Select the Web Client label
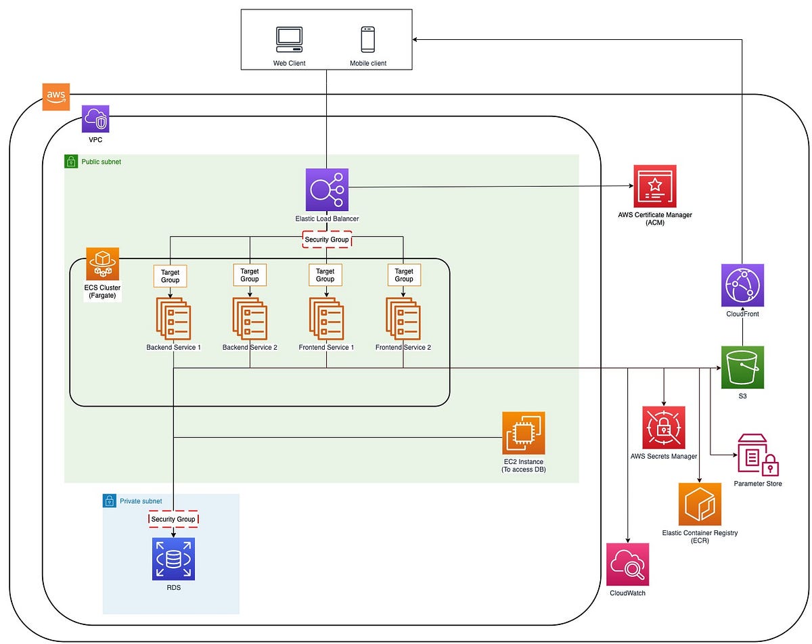This screenshot has height=644, width=812. click(x=289, y=63)
